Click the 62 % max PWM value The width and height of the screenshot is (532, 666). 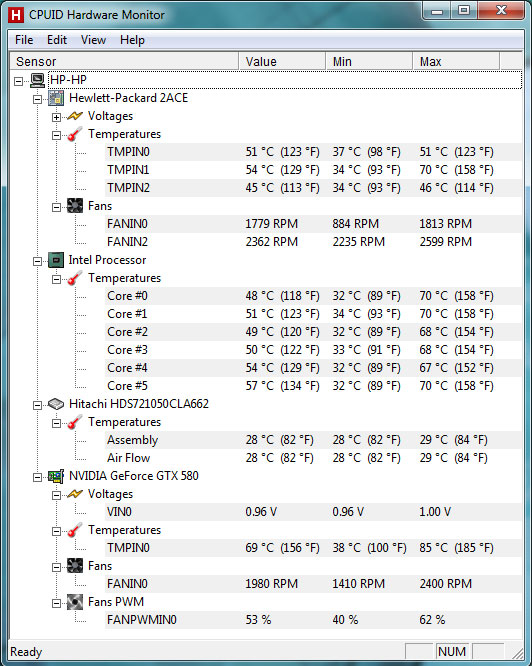432,620
